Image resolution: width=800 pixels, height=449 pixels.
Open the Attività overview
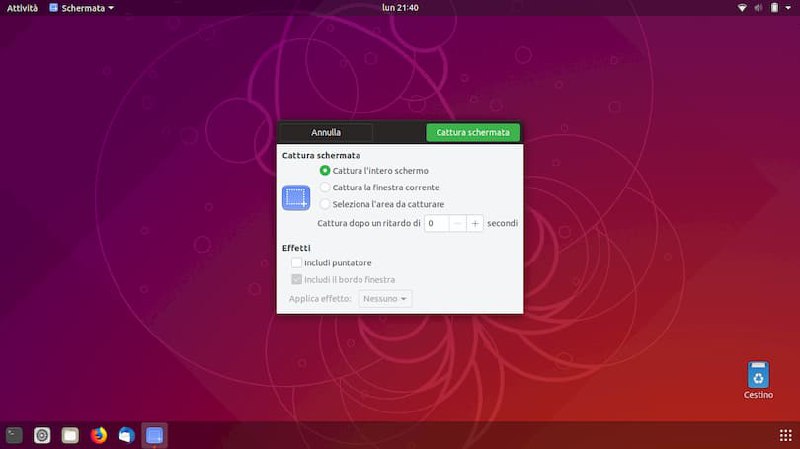click(x=22, y=8)
